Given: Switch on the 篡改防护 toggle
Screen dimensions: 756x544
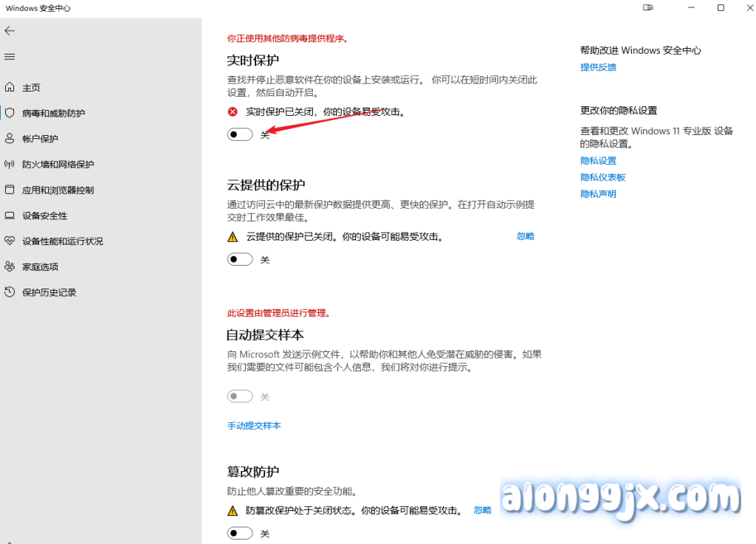Looking at the screenshot, I should point(240,533).
